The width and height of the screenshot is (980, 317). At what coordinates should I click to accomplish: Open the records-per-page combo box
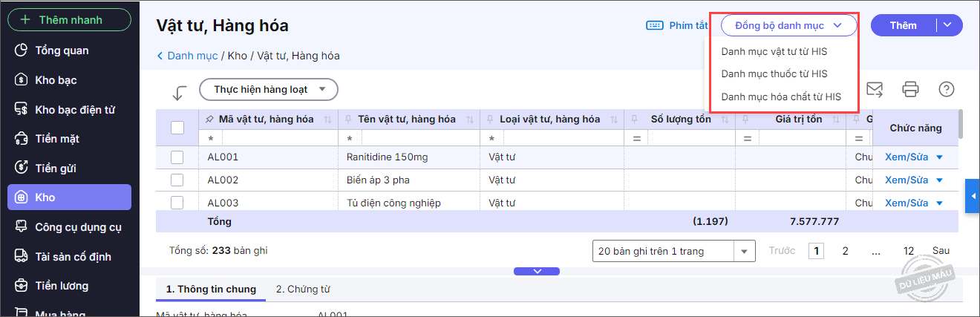[x=673, y=251]
